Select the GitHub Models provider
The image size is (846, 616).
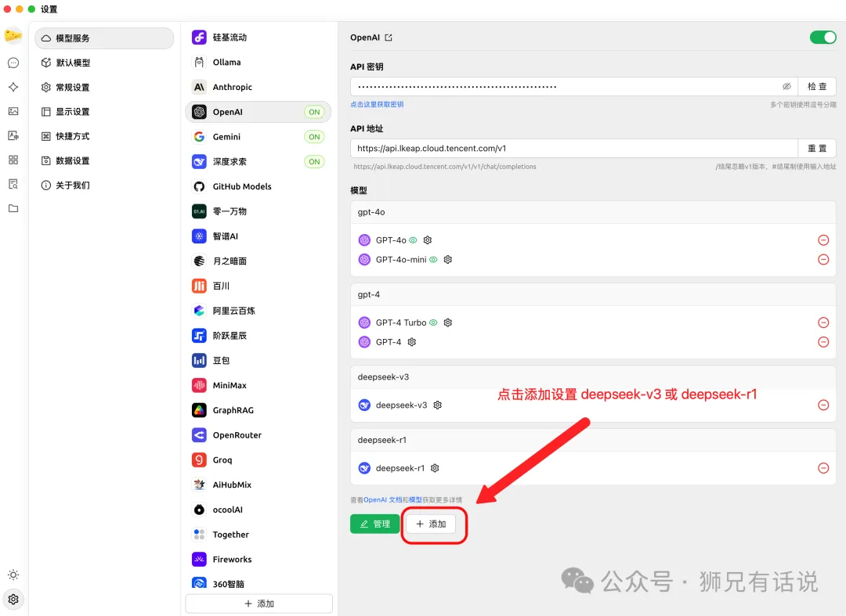[x=258, y=186]
